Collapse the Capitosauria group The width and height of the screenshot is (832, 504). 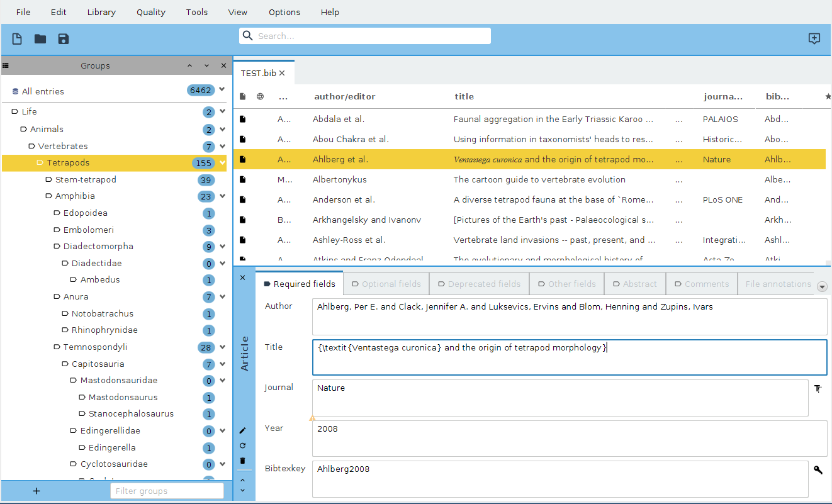coord(222,364)
